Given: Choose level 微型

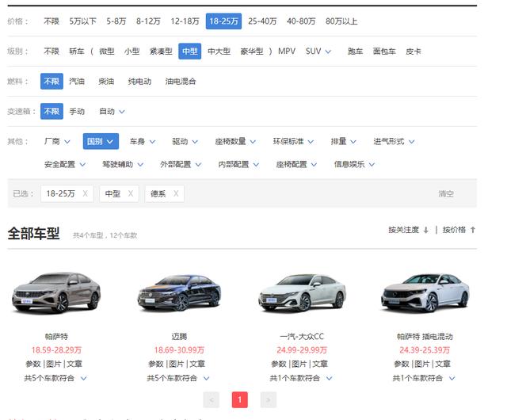Looking at the screenshot, I should pos(107,52).
